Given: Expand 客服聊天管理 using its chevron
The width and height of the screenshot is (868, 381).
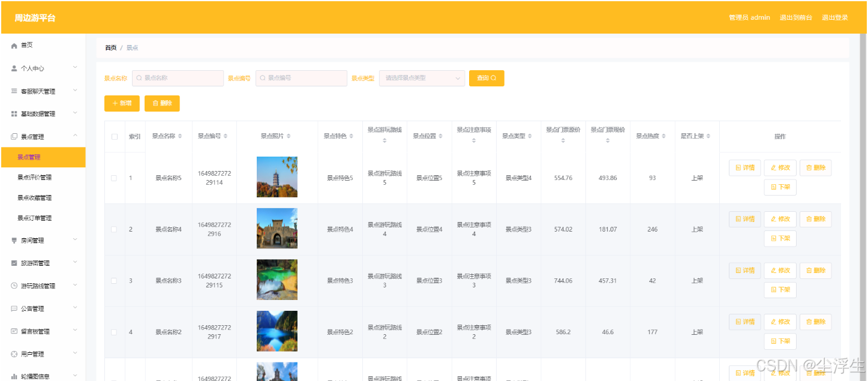Looking at the screenshot, I should 75,91.
